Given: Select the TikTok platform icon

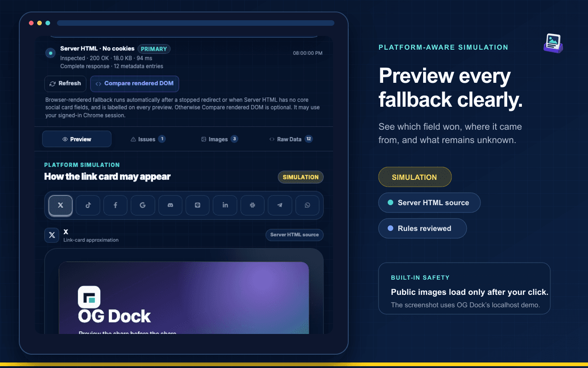Looking at the screenshot, I should tap(88, 205).
